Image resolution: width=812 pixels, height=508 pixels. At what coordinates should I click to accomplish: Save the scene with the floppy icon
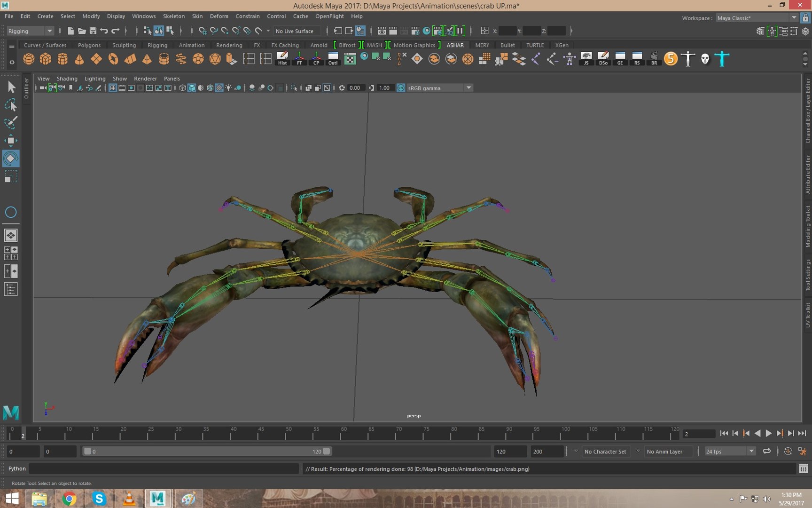93,31
